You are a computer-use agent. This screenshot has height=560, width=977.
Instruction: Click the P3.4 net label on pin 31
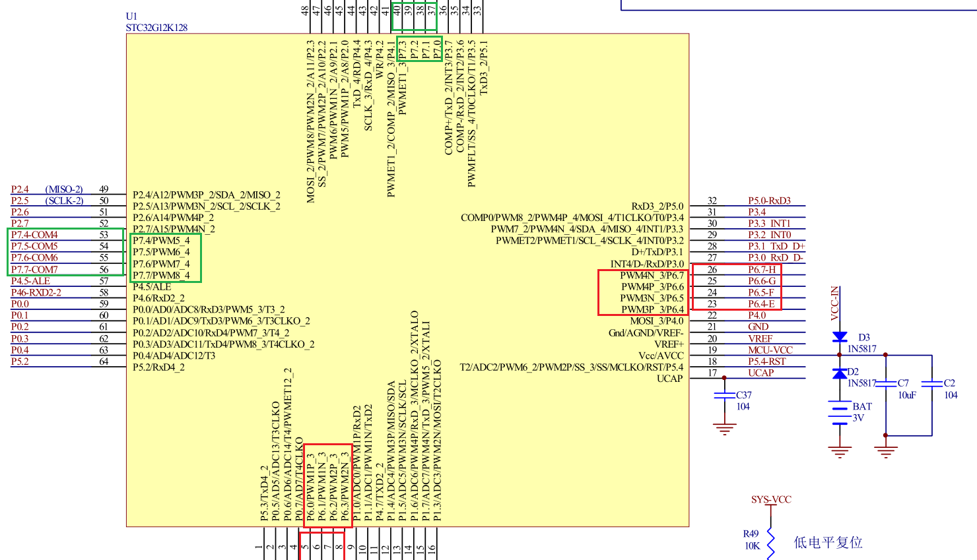[757, 212]
